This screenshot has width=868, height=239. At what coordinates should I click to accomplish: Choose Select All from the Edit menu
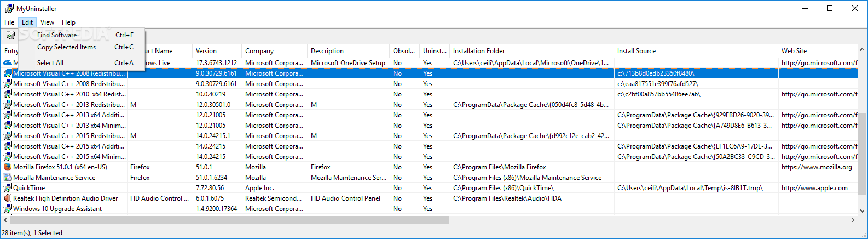[x=82, y=63]
